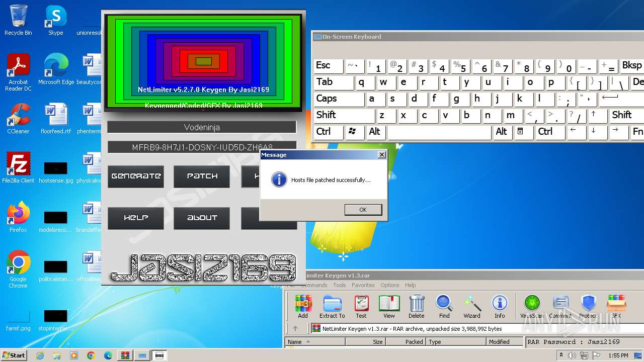
Task: Click WinRAR Test icon
Action: [361, 307]
